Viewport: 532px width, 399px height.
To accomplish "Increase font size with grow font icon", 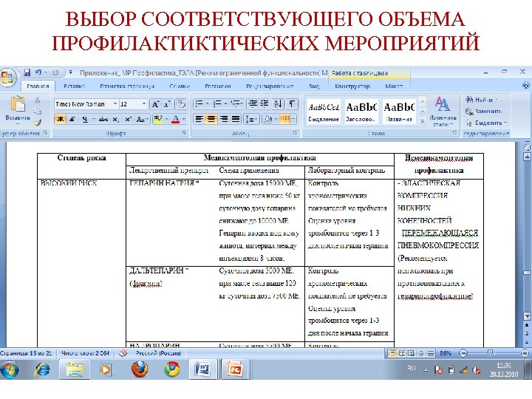I will click(155, 104).
